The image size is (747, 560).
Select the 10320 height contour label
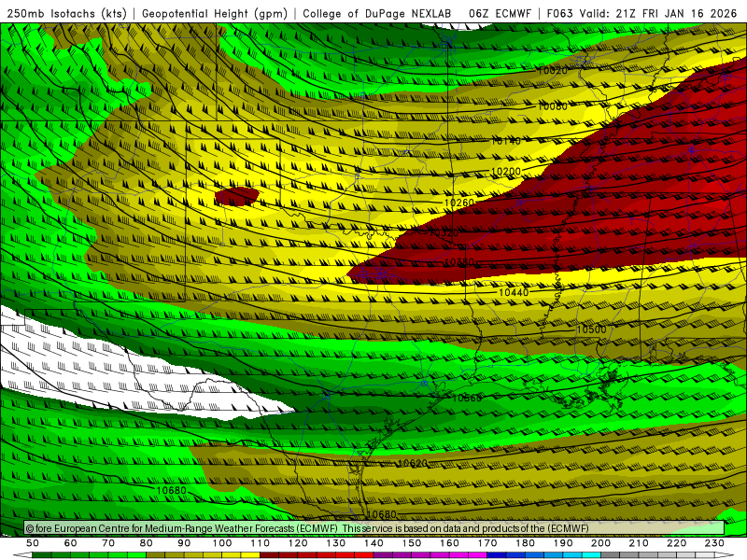444,232
